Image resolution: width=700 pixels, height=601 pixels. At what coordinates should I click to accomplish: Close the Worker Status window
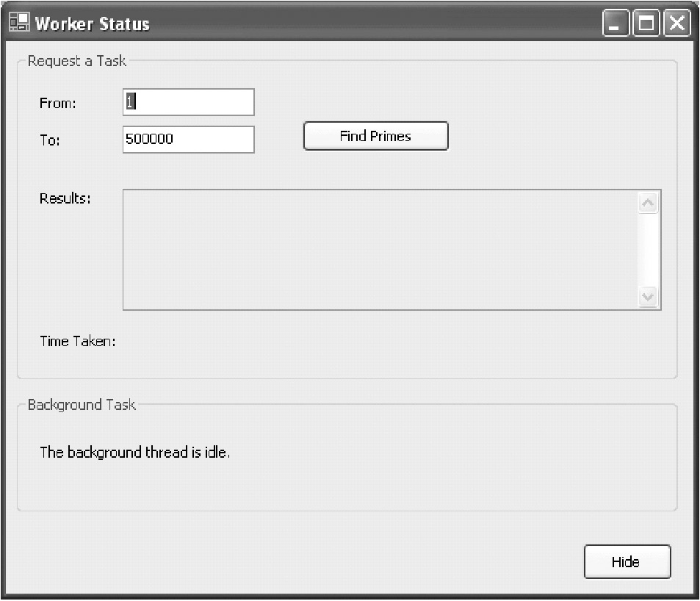click(676, 24)
